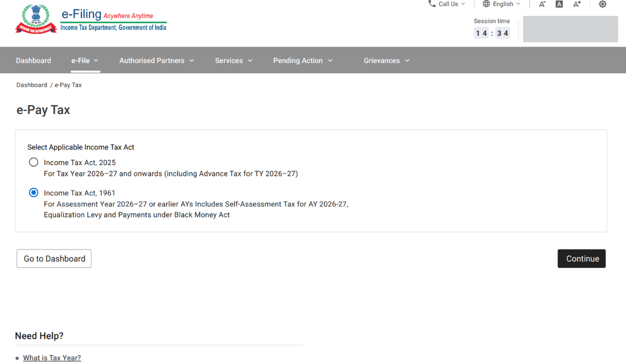Expand the e-File menu
The width and height of the screenshot is (626, 364).
[85, 61]
